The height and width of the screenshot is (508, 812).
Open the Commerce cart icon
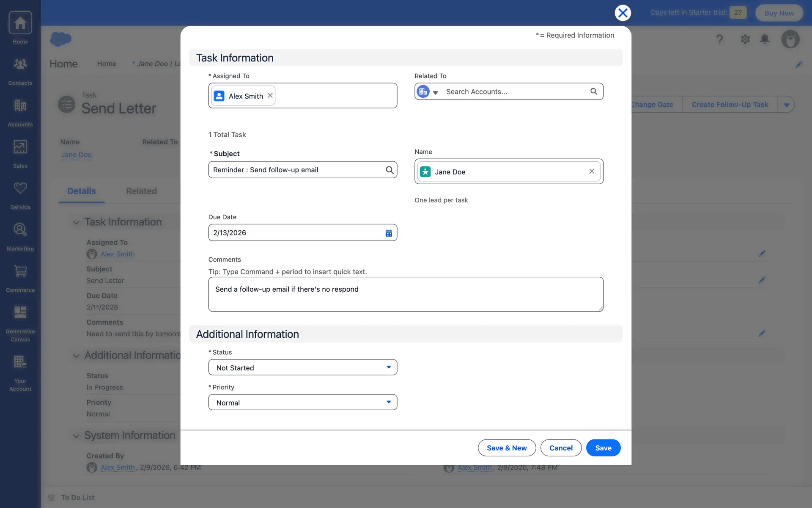(20, 271)
